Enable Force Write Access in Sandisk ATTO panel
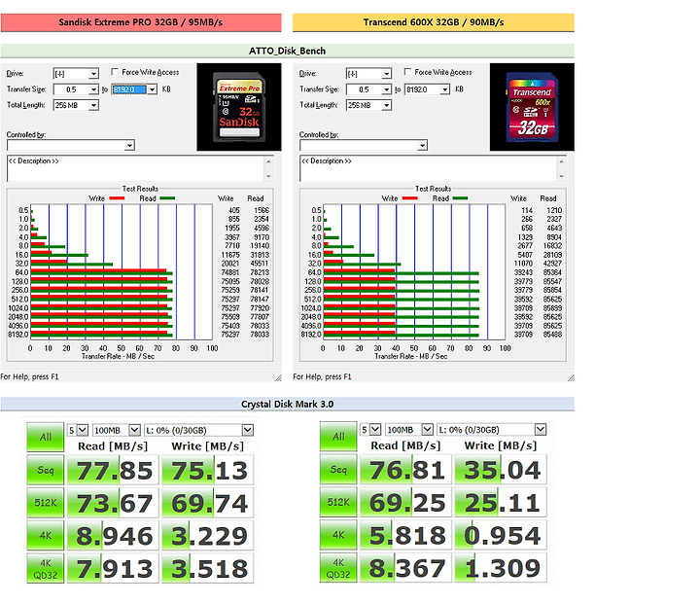The height and width of the screenshot is (604, 700). pyautogui.click(x=115, y=72)
